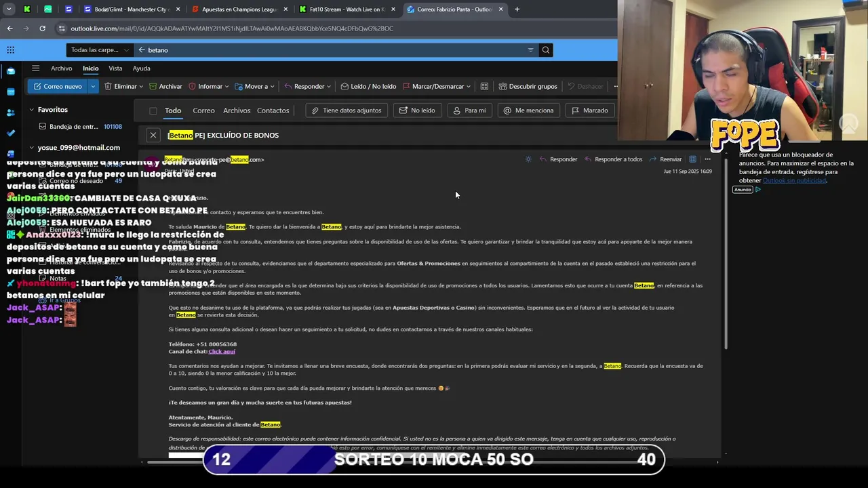868x488 pixels.
Task: Collapse the Favoritos folder group
Action: click(x=31, y=109)
